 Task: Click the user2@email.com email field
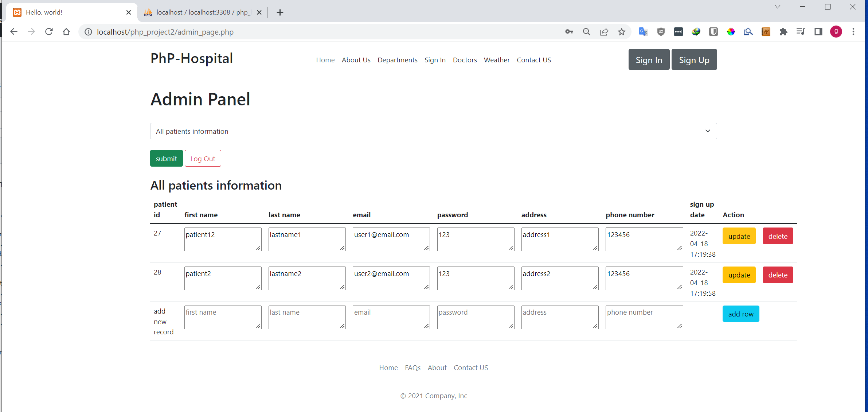pyautogui.click(x=391, y=278)
